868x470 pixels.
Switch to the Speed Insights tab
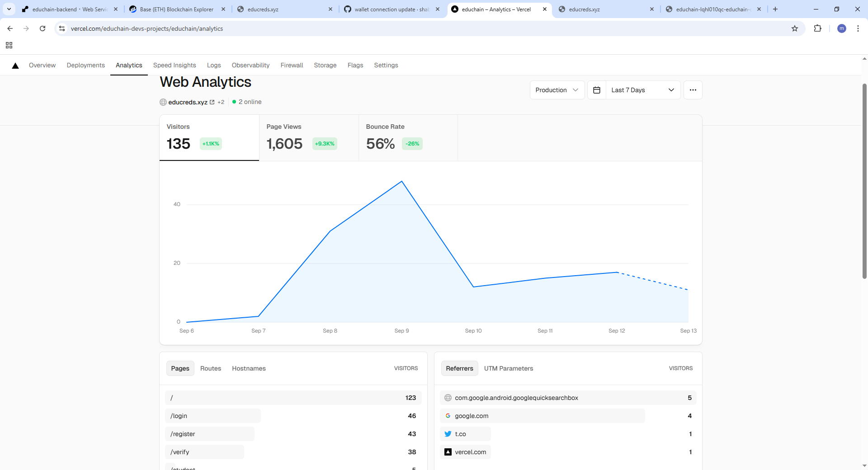[x=175, y=65]
